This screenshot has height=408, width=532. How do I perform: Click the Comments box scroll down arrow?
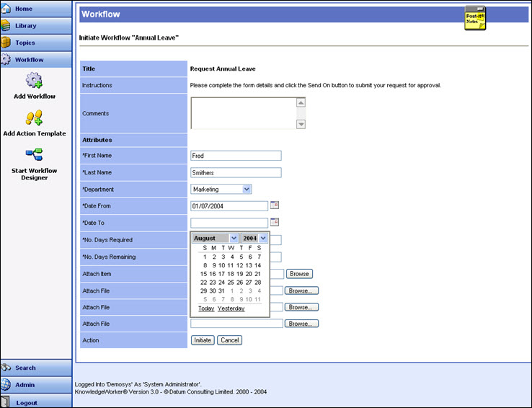pyautogui.click(x=301, y=124)
